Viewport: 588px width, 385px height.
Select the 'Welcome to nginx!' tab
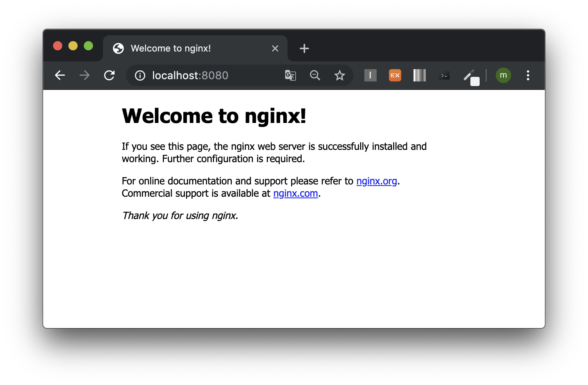195,48
